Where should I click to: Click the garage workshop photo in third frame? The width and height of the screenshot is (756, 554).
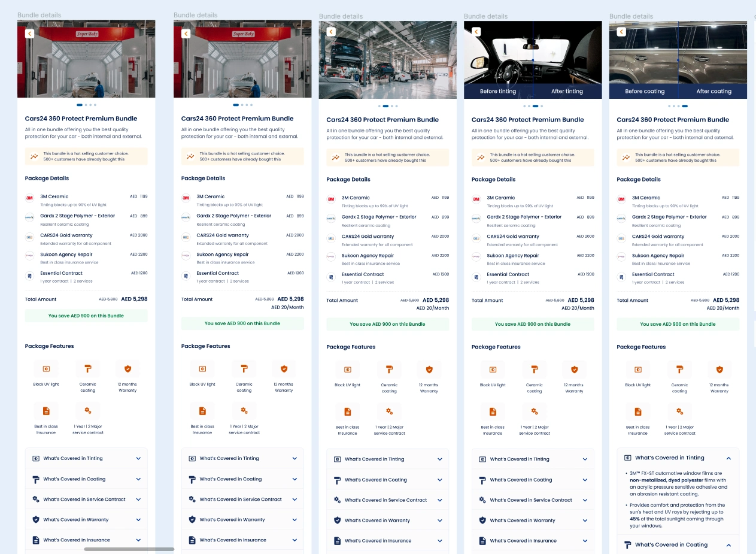point(387,60)
